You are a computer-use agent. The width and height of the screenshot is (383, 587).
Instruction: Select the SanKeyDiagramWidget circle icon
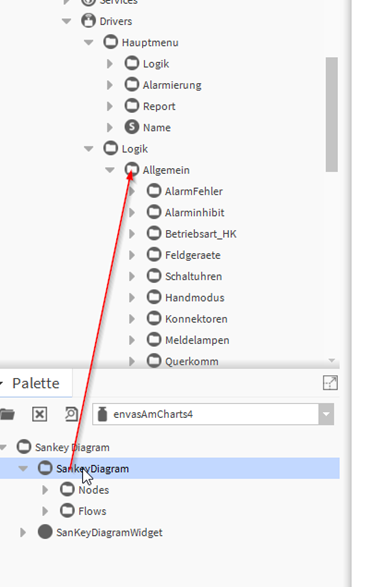coord(45,532)
